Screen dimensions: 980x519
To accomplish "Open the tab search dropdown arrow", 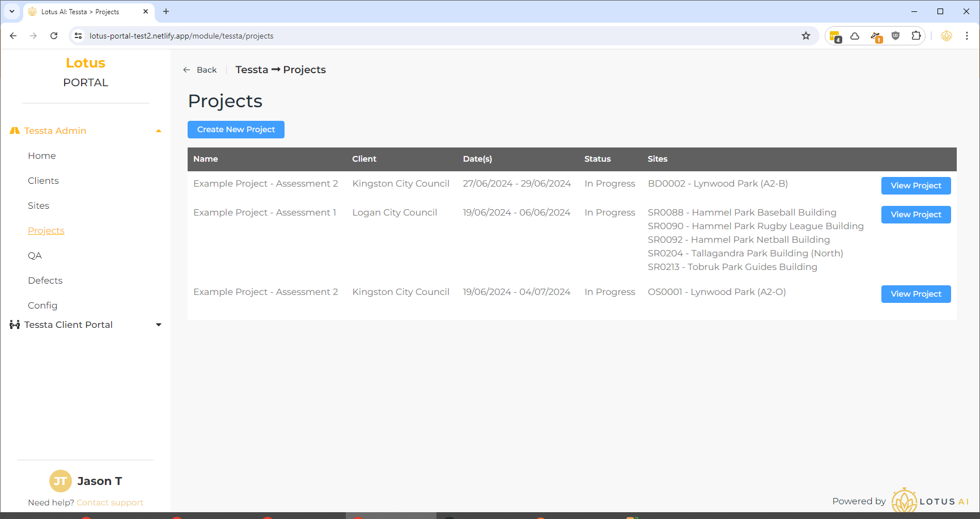I will [12, 11].
